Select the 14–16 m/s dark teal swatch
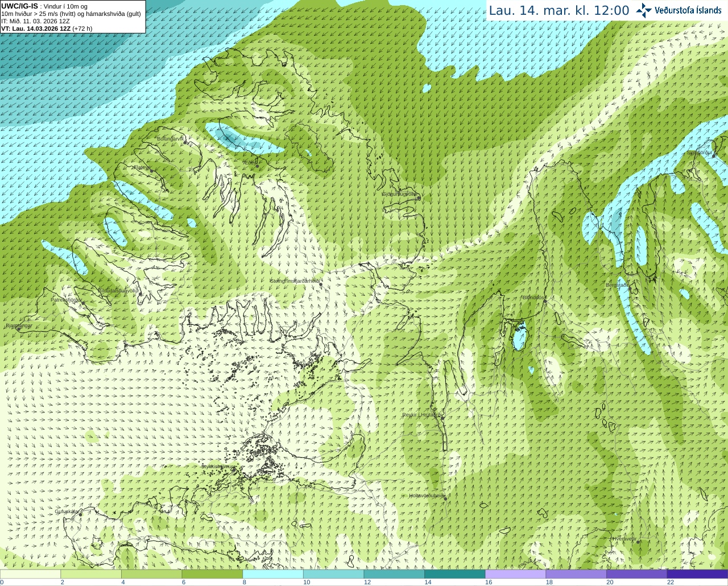 pyautogui.click(x=454, y=574)
